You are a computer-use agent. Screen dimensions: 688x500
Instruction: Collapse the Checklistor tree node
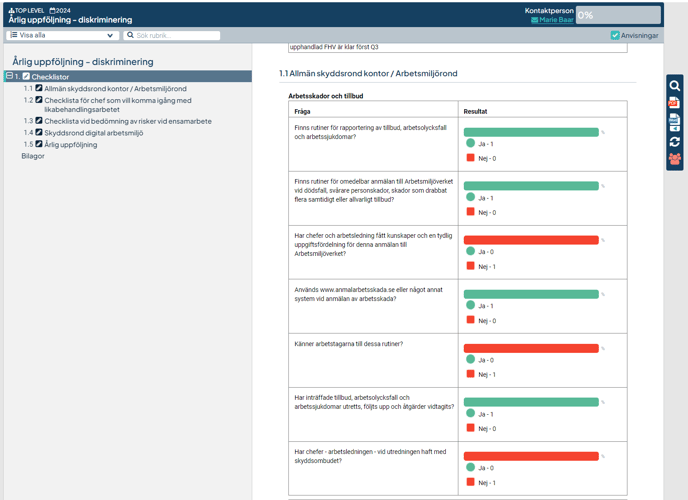tap(10, 77)
